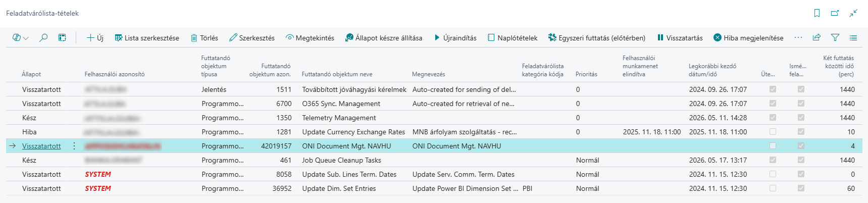Image resolution: width=868 pixels, height=203 pixels.
Task: Click Visszatartás to hold the job
Action: (x=680, y=38)
